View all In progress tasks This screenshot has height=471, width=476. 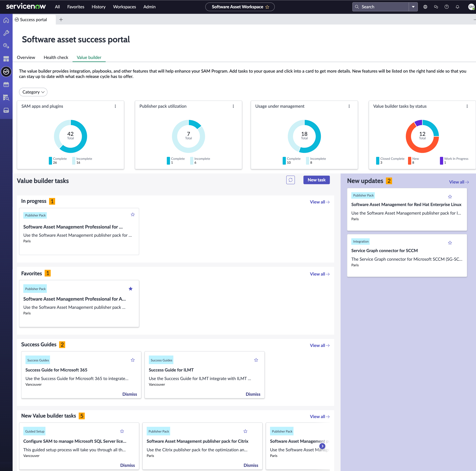click(320, 202)
